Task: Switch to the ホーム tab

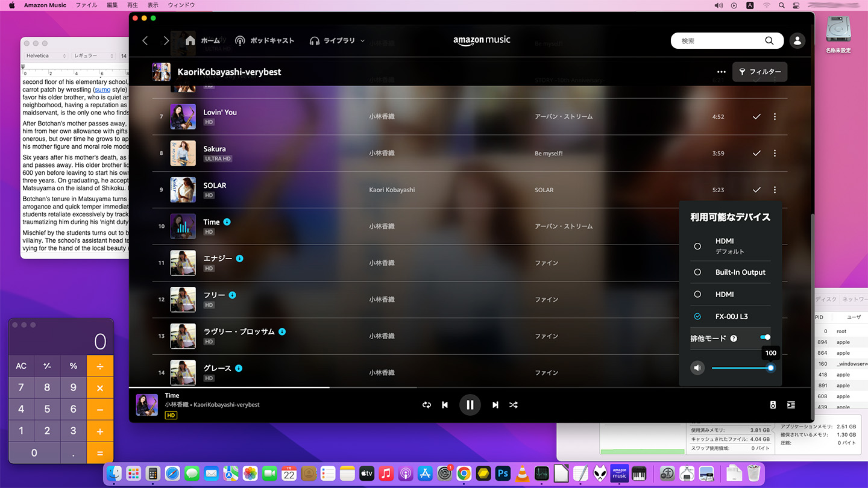Action: click(203, 40)
